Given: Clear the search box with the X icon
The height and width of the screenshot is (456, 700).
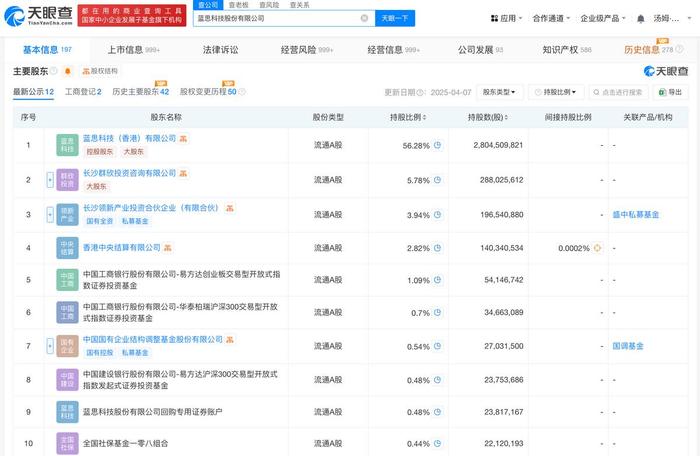Looking at the screenshot, I should (x=364, y=18).
